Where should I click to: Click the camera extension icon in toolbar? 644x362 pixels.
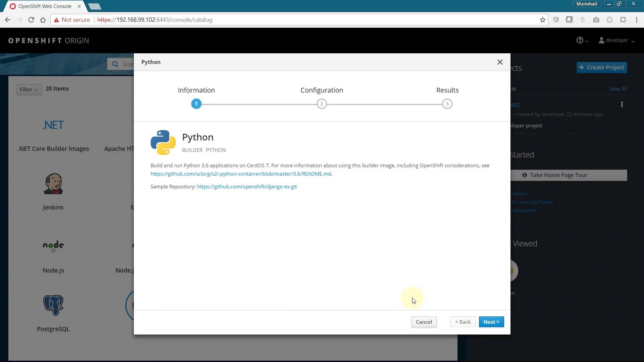(x=596, y=20)
